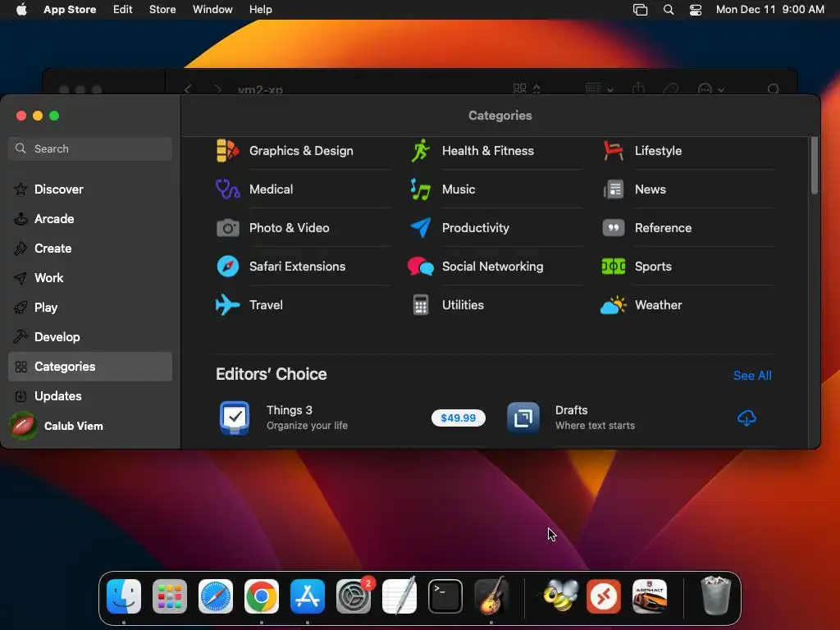The height and width of the screenshot is (630, 840).
Task: Open the Window menu
Action: (x=212, y=10)
